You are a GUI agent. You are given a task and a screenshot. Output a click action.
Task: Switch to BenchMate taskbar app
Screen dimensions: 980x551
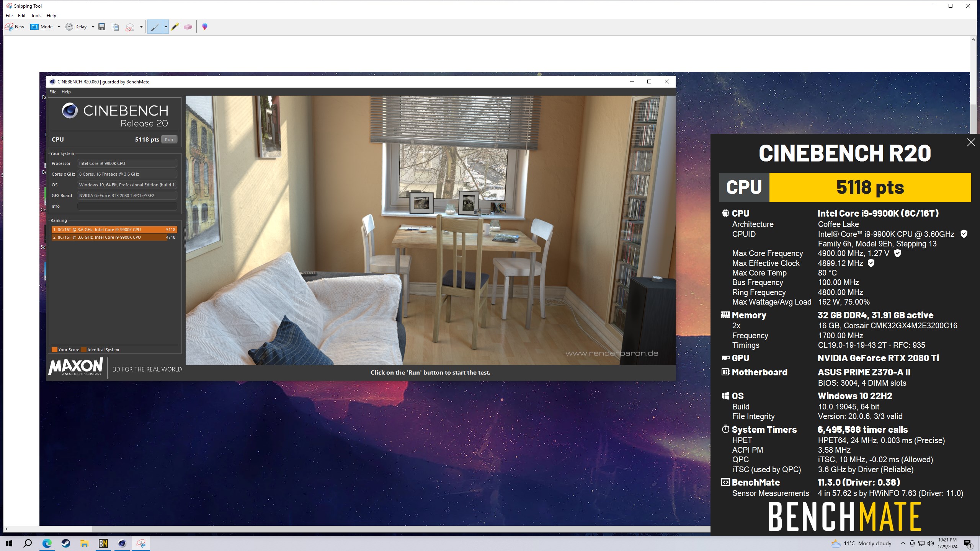(x=103, y=543)
